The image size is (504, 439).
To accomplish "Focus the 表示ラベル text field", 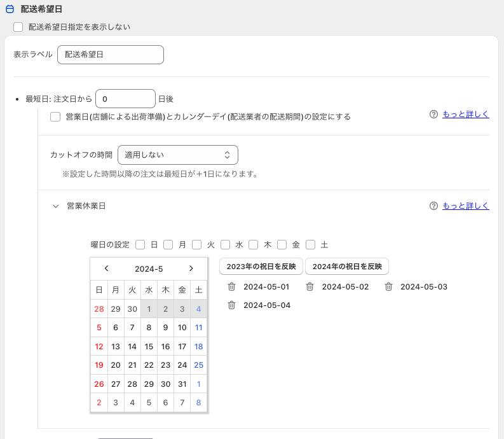I will tap(111, 55).
